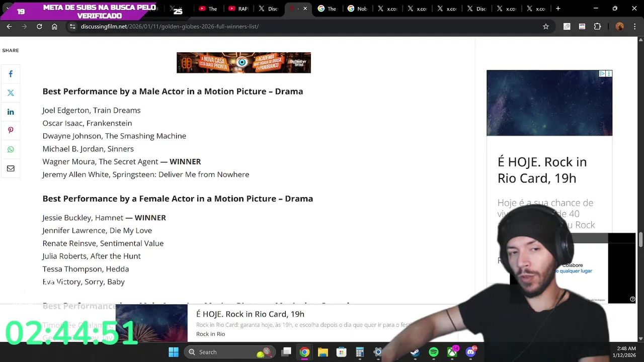
Task: Open Discord from the taskbar
Action: 471,352
